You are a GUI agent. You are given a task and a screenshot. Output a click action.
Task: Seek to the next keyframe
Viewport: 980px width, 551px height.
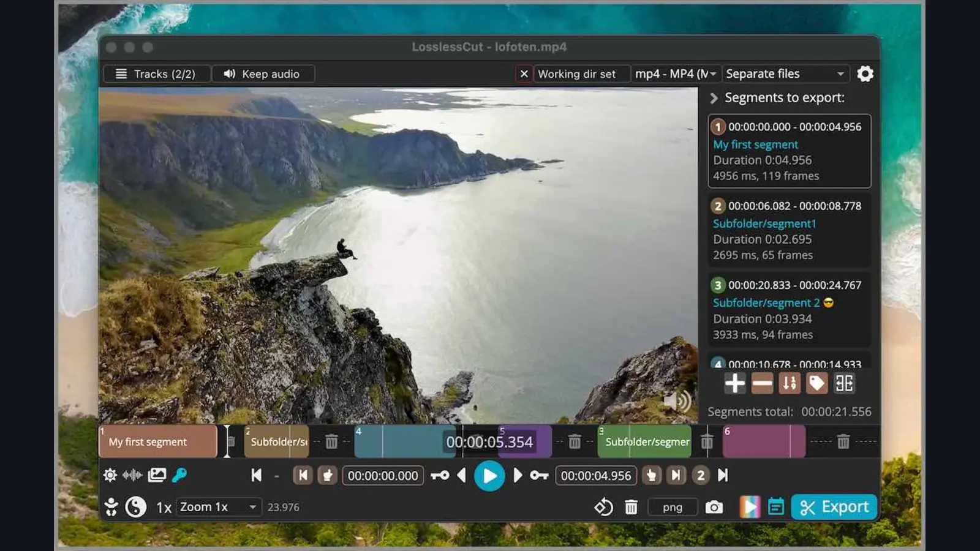pos(539,476)
